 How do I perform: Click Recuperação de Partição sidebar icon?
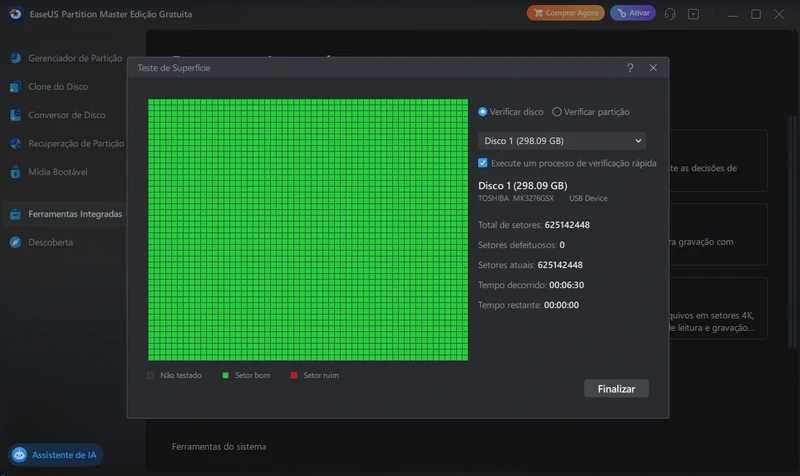coord(15,144)
